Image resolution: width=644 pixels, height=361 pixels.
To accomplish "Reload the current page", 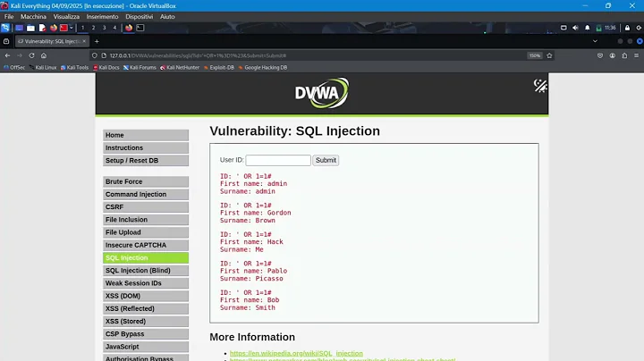I will click(x=31, y=55).
